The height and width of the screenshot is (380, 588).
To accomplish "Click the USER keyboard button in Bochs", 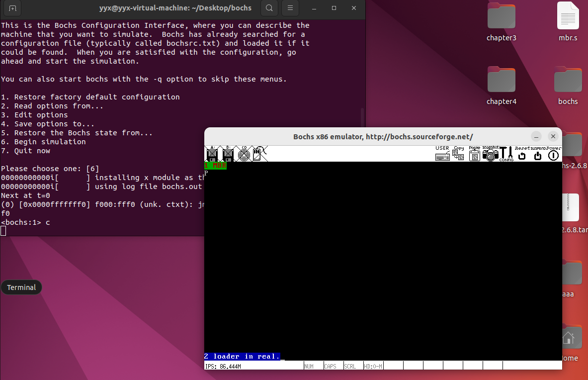I will click(442, 153).
